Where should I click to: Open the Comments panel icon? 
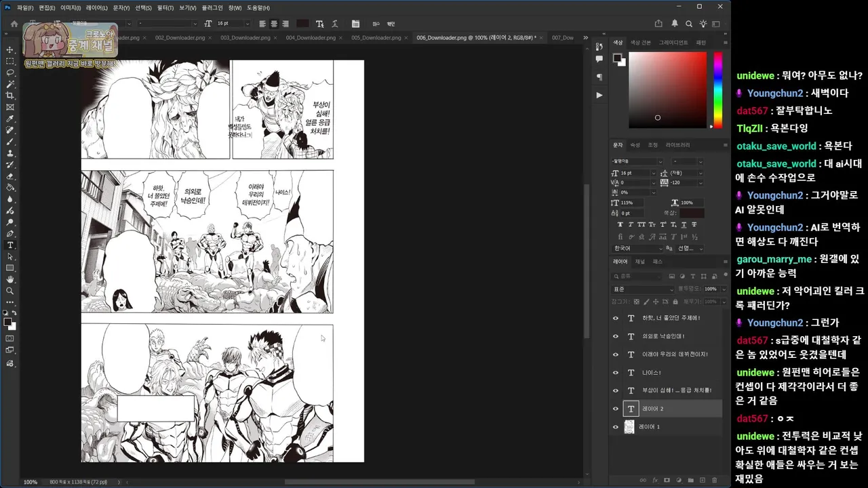pos(599,60)
